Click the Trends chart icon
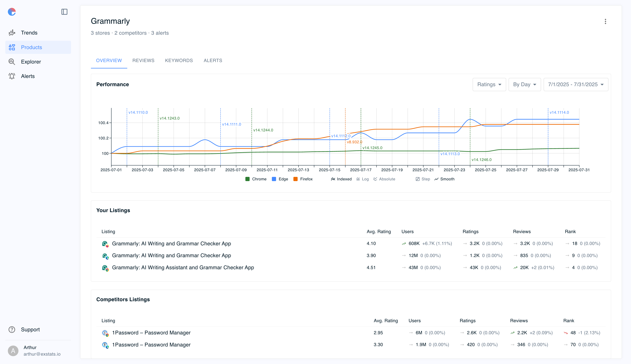 12,33
